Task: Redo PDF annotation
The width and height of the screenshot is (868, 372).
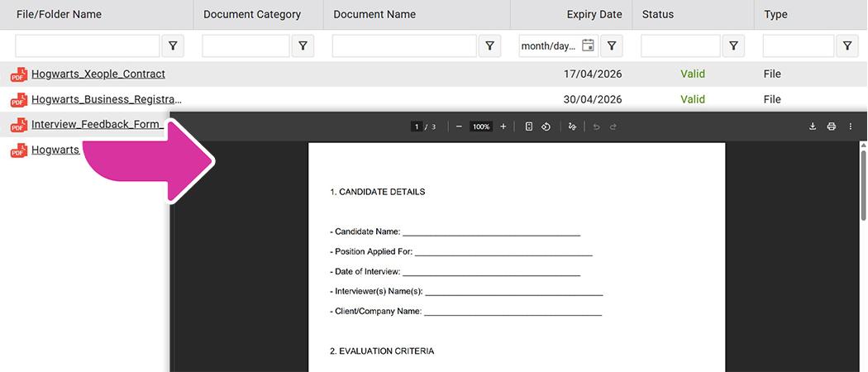Action: [613, 126]
